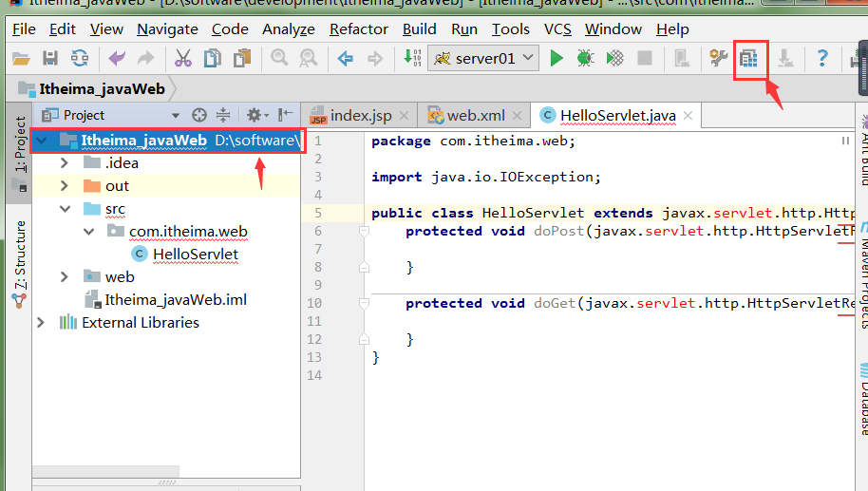Open Project Structure icon
Screen dimensions: 868x491
[748, 58]
